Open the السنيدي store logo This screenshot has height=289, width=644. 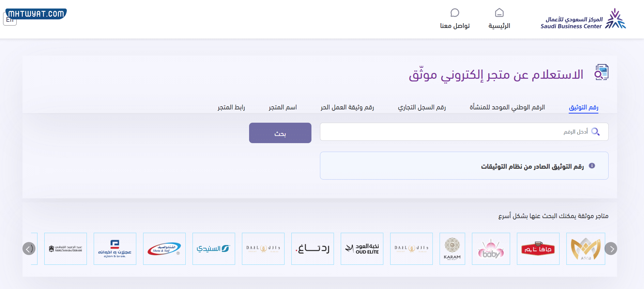[214, 249]
